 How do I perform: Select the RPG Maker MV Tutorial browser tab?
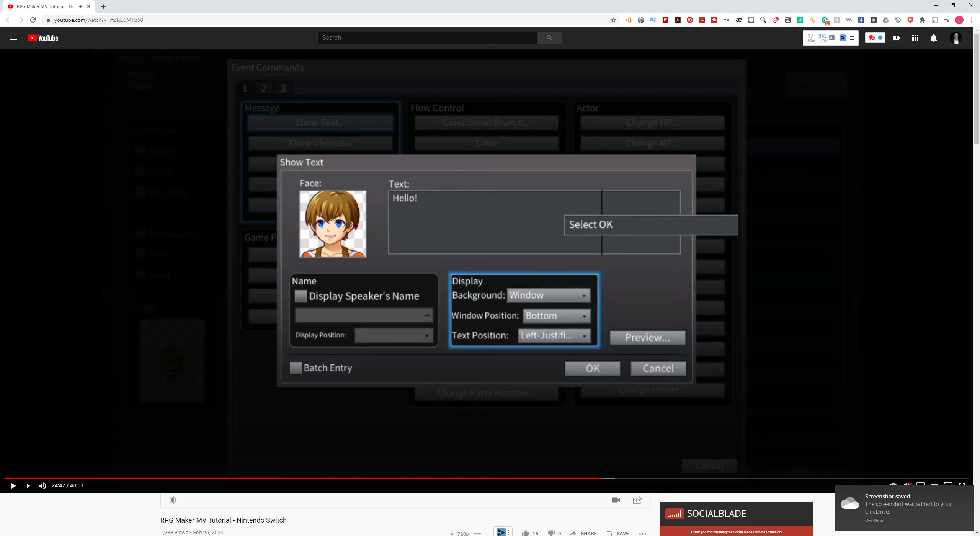46,7
